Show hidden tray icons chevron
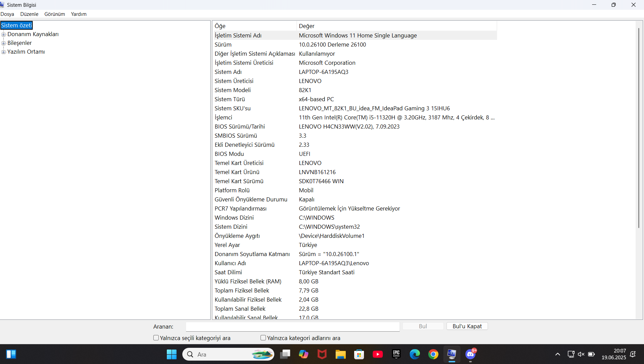The height and width of the screenshot is (364, 644). coord(558,354)
